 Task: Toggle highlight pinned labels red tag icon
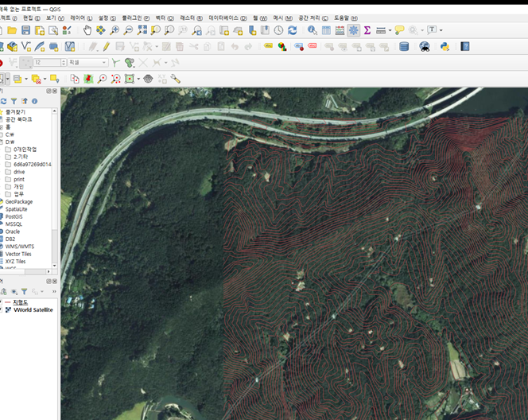point(313,46)
